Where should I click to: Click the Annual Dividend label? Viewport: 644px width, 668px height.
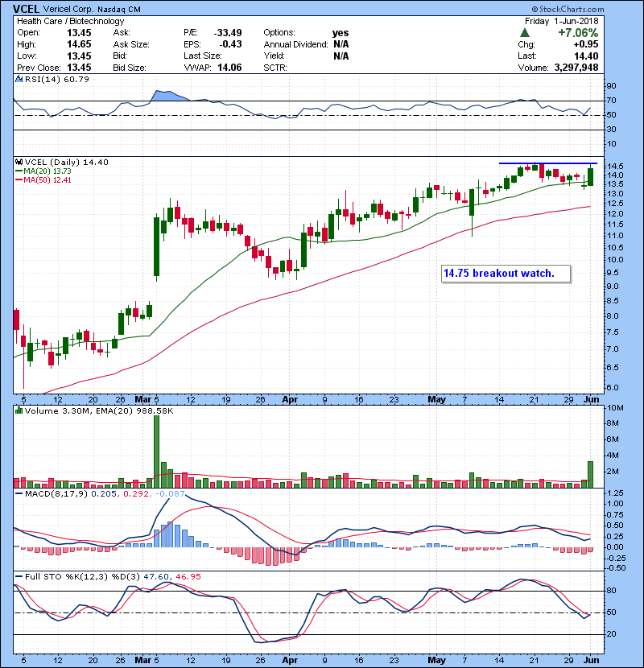click(295, 44)
